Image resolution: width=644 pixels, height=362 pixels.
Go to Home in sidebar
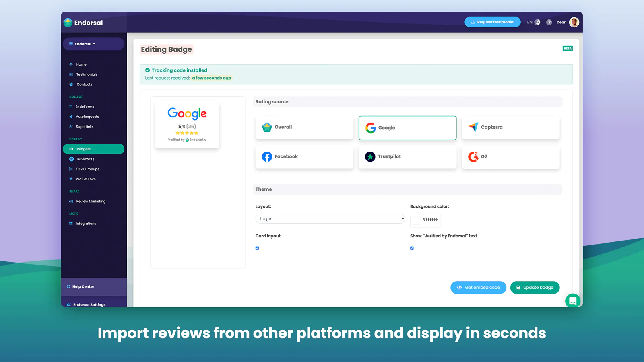[x=81, y=64]
